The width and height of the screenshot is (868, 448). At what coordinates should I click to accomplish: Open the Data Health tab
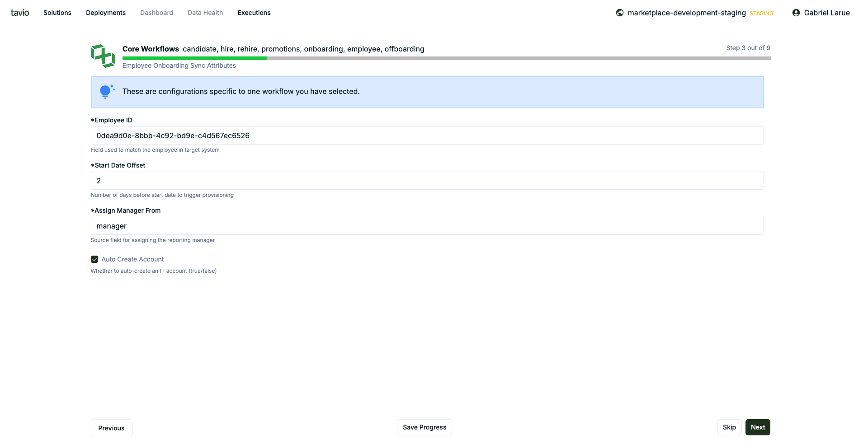pos(205,13)
